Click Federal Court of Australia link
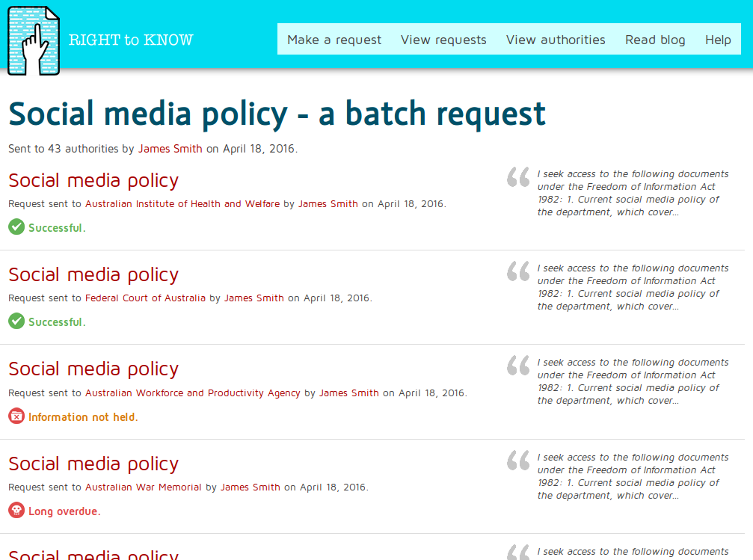The width and height of the screenshot is (753, 560). (145, 298)
